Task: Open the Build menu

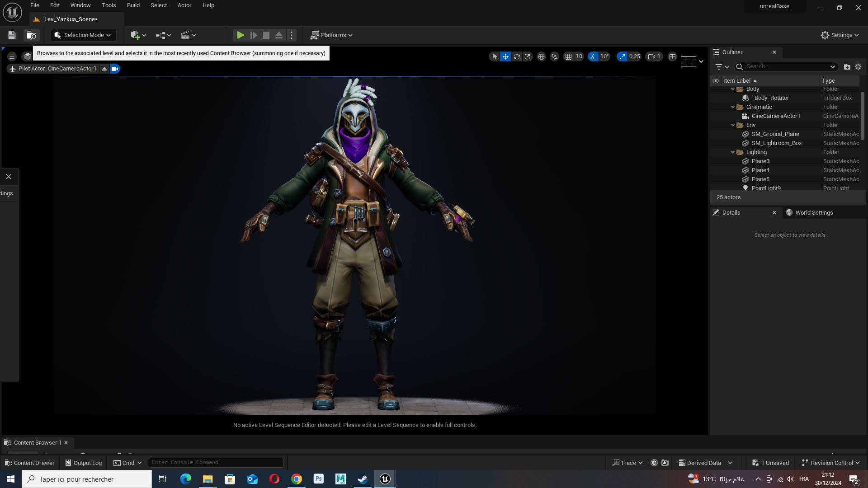Action: [133, 5]
